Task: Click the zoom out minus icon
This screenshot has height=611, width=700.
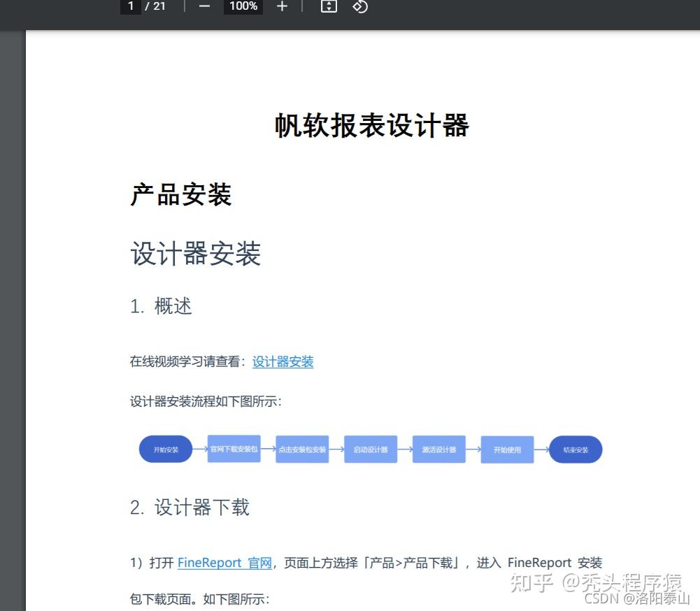Action: [203, 6]
